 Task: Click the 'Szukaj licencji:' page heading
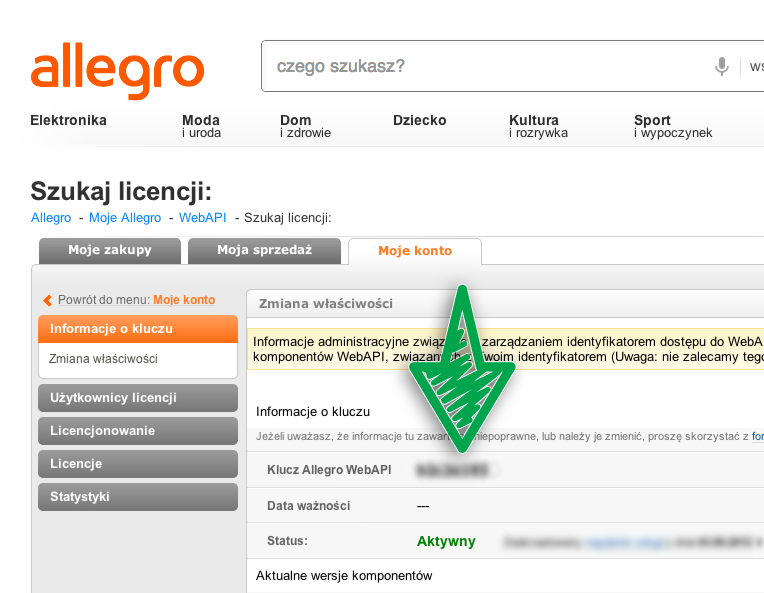(121, 191)
